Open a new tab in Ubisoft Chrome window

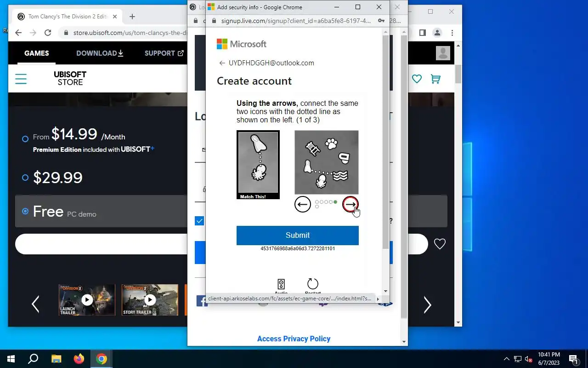[132, 17]
